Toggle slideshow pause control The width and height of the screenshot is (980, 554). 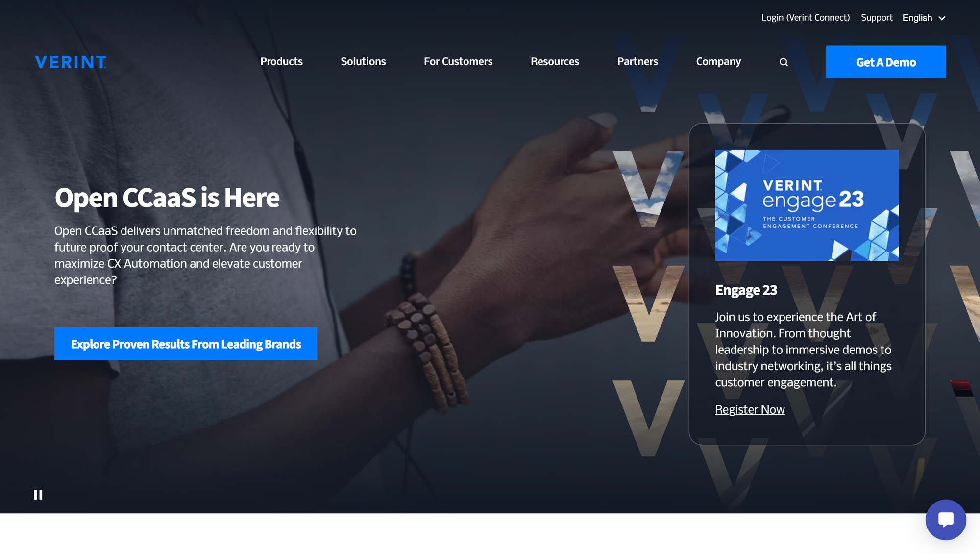[38, 495]
